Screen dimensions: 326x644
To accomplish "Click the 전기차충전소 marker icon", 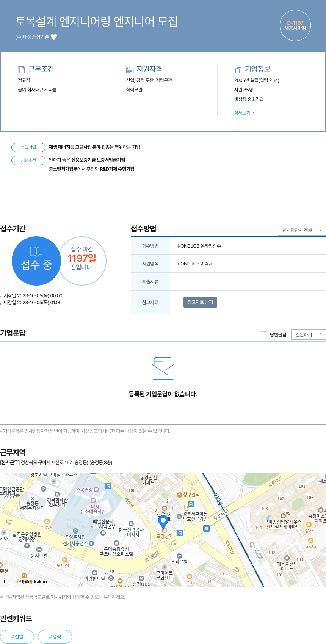I will [91, 543].
